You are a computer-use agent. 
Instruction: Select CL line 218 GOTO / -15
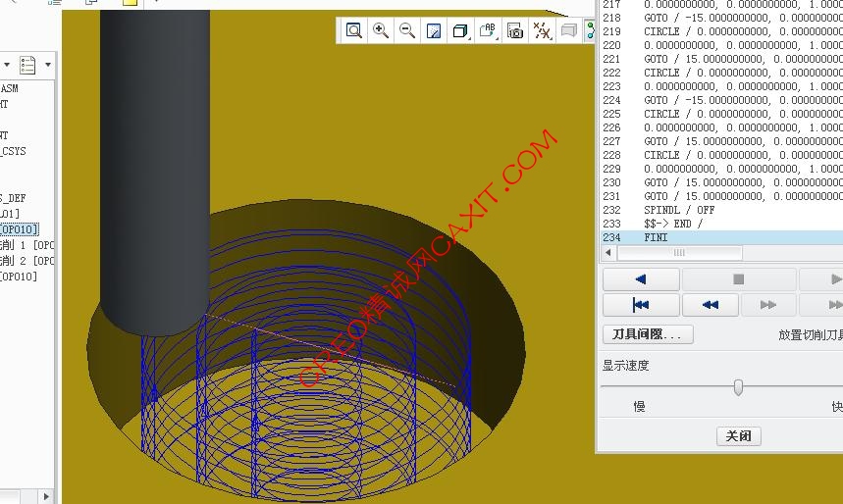[x=721, y=18]
